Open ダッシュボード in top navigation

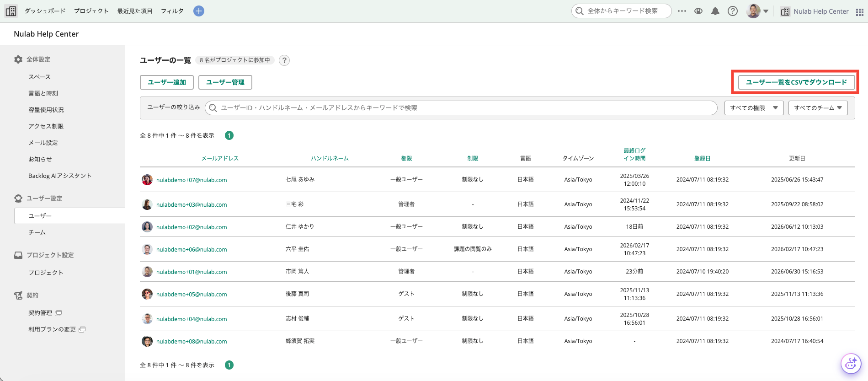click(x=45, y=11)
